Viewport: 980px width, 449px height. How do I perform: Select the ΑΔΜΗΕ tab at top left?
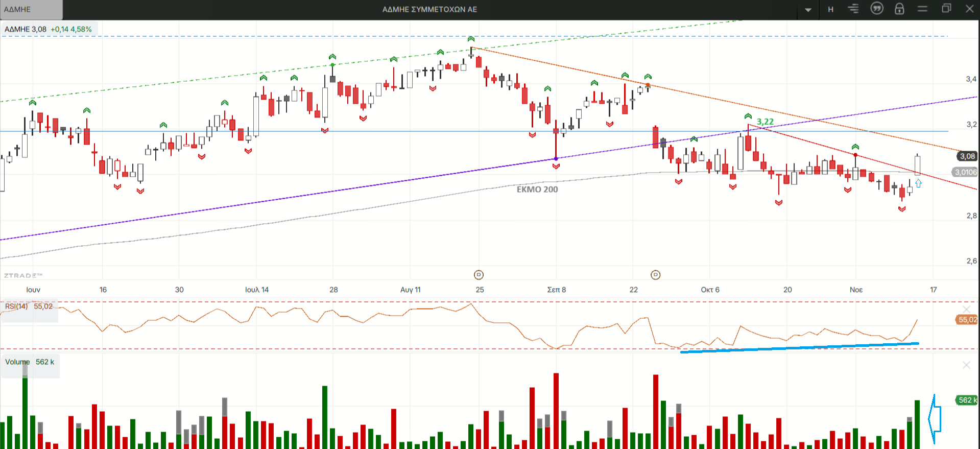[31, 9]
